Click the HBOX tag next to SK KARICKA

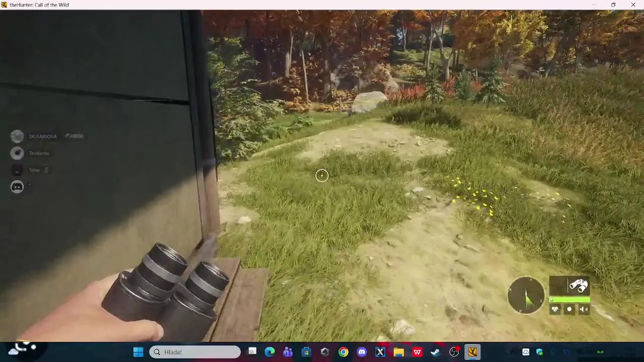[x=74, y=136]
